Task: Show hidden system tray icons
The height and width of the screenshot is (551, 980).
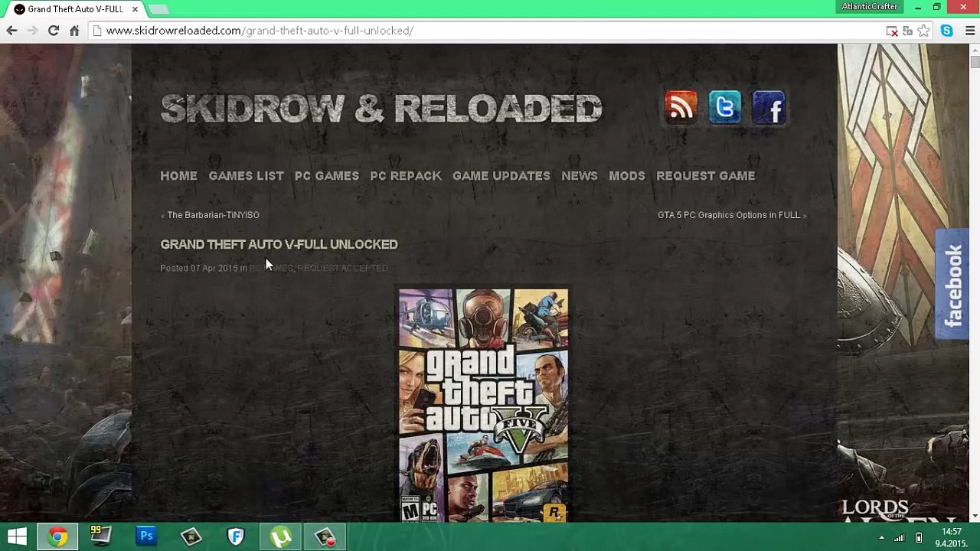Action: pos(881,537)
